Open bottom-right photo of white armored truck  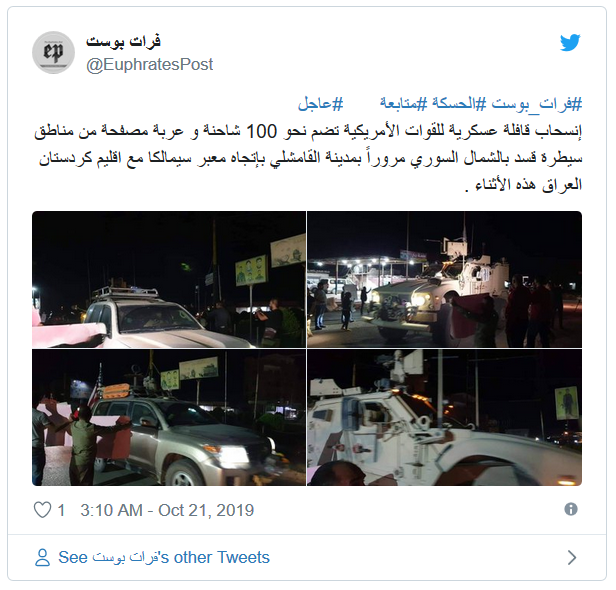coord(444,418)
